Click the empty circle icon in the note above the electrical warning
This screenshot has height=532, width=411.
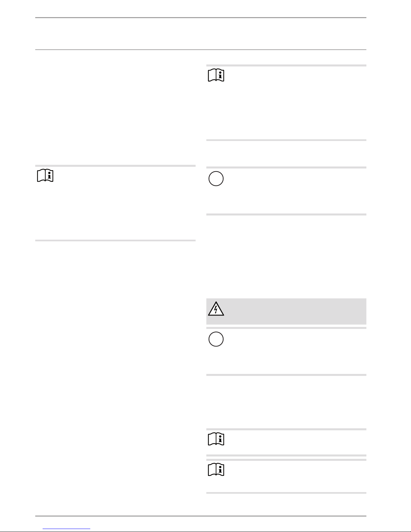[x=216, y=179]
